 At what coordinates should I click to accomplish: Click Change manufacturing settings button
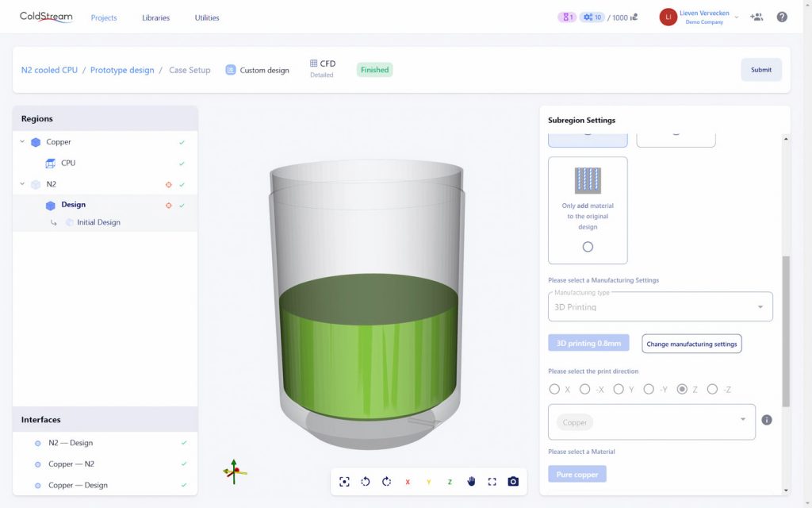pyautogui.click(x=691, y=344)
